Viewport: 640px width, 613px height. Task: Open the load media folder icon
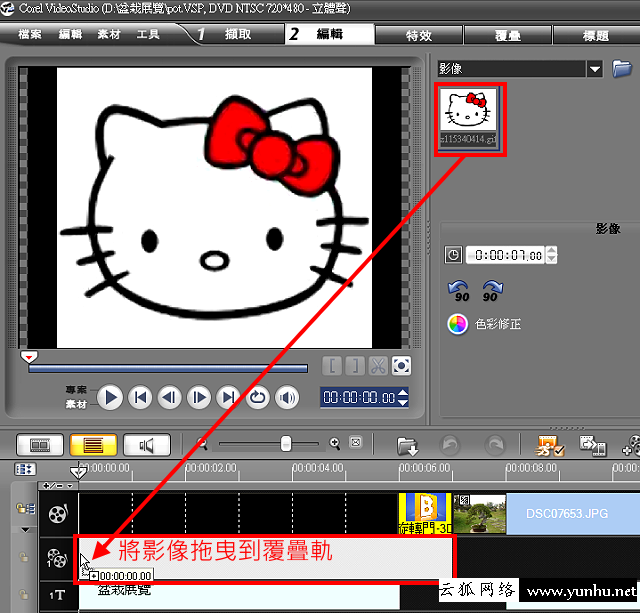click(622, 68)
